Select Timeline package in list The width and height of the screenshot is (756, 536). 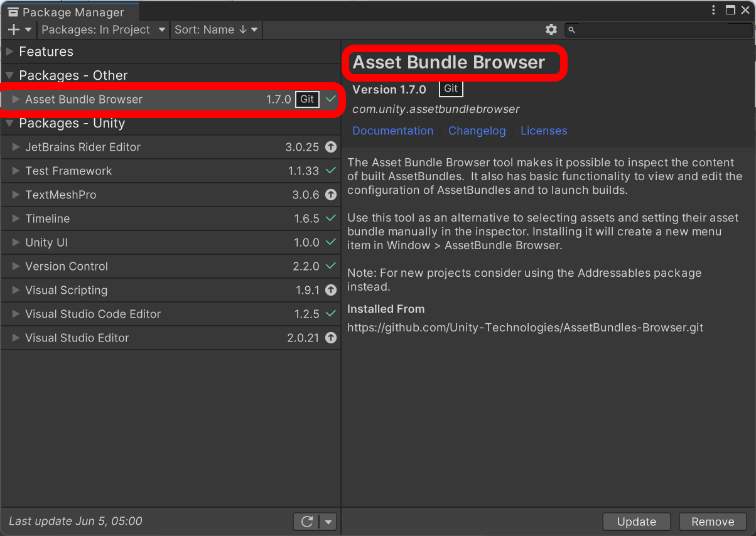[171, 218]
